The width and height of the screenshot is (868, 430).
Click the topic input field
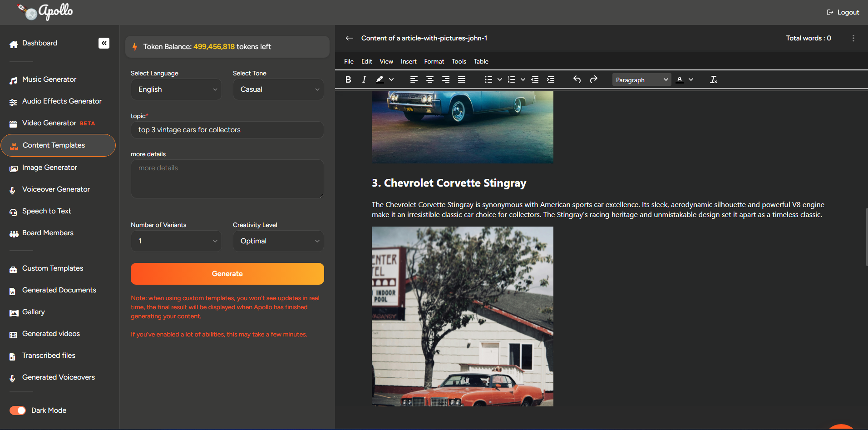pyautogui.click(x=227, y=130)
